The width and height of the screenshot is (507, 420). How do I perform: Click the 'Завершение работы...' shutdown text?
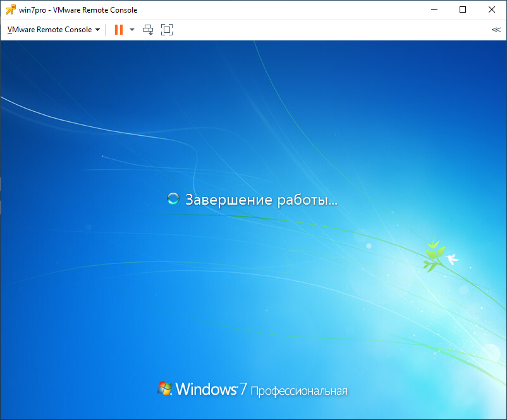(261, 200)
